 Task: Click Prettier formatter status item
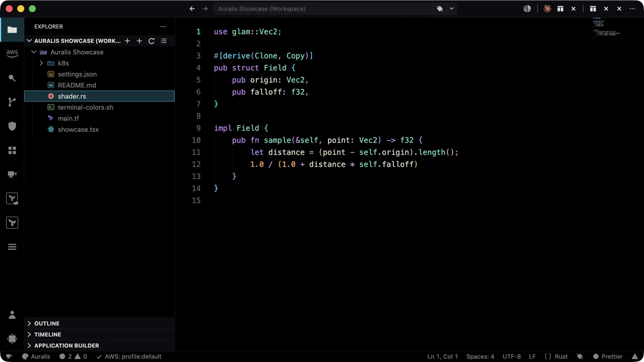tap(608, 356)
